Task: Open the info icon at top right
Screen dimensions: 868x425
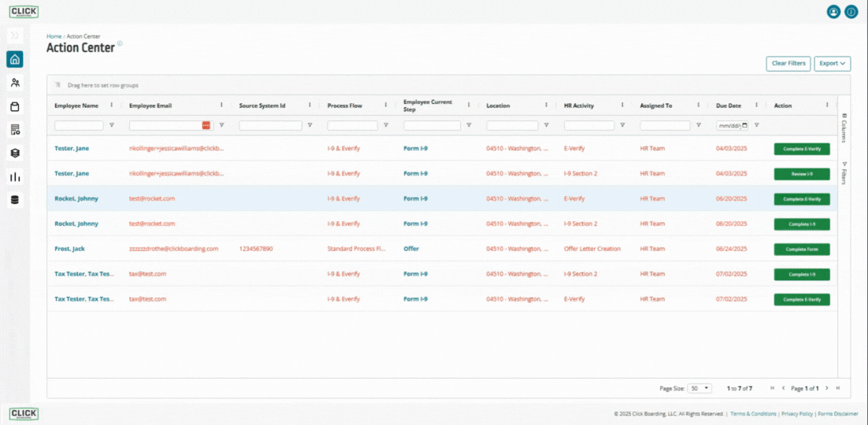Action: [851, 12]
